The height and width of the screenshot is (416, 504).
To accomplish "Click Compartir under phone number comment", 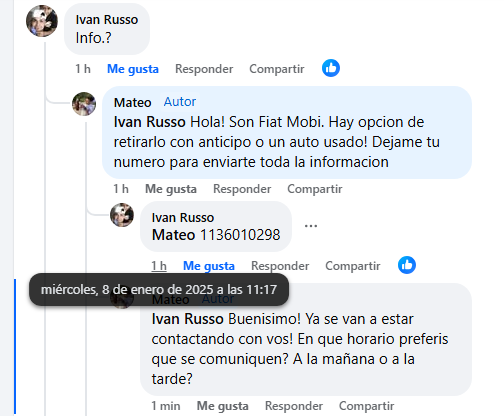I will (x=353, y=266).
